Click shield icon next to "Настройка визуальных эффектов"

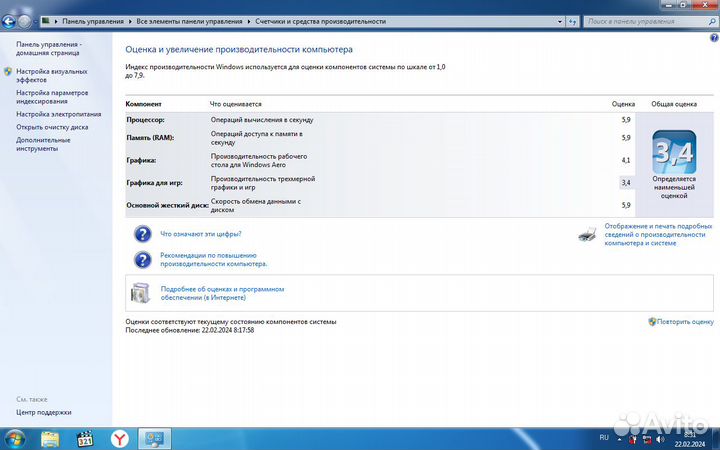tap(8, 72)
